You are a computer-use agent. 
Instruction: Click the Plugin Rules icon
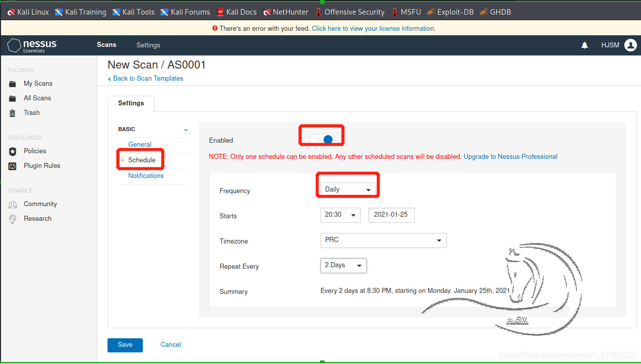pos(13,166)
